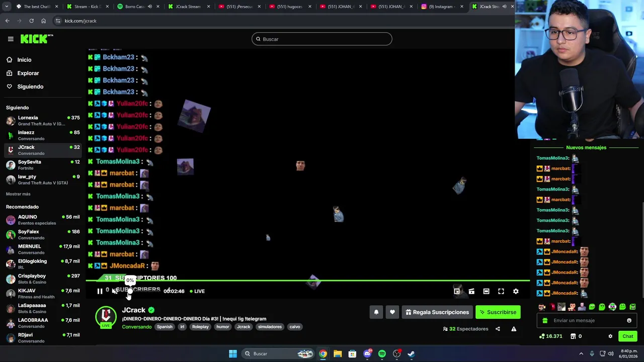Image resolution: width=644 pixels, height=362 pixels.
Task: Go to the Kick logo homepage
Action: coord(37,39)
